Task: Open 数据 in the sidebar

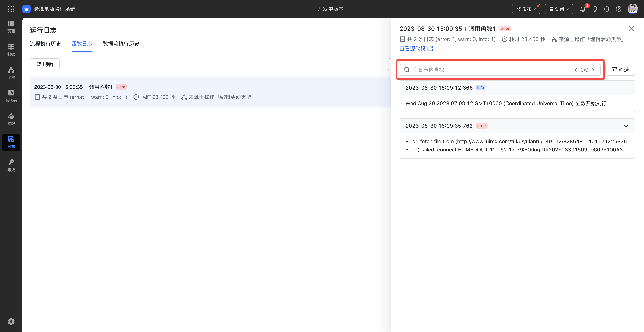Action: 11,50
